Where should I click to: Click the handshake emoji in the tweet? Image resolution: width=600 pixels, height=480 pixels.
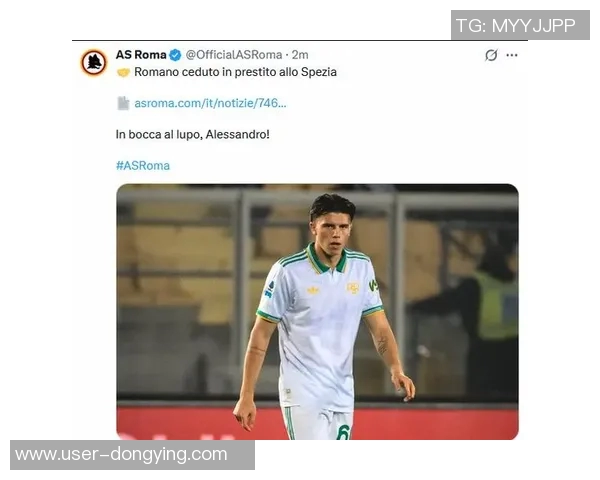point(123,72)
